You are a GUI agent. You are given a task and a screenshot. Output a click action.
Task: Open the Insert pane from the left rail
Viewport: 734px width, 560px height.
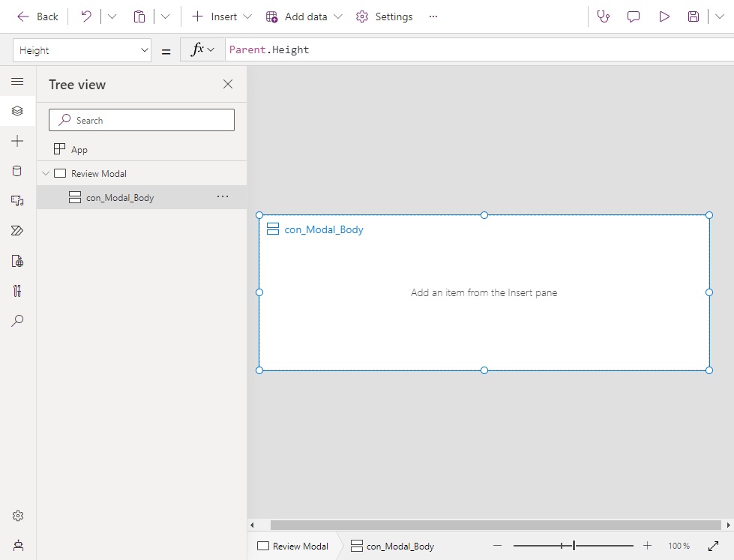[x=18, y=140]
